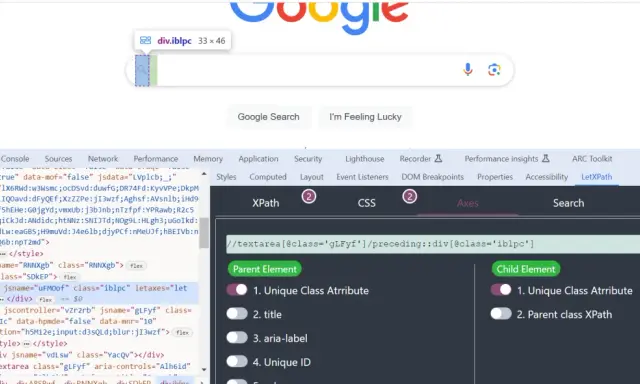Select the LetXPath pane tab
Viewport: 640px width, 384px height.
[597, 177]
